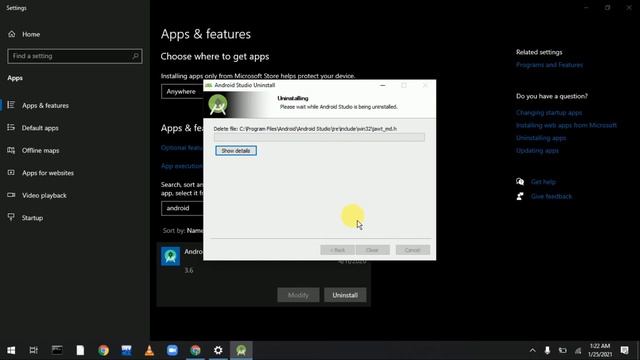The image size is (640, 360).
Task: Click Modify button for Android Studio
Action: point(298,295)
